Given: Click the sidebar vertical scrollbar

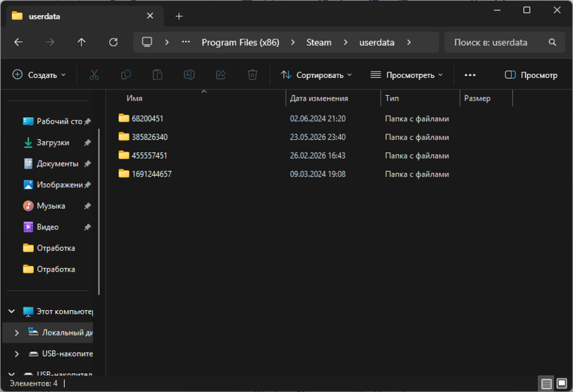Looking at the screenshot, I should 99,212.
